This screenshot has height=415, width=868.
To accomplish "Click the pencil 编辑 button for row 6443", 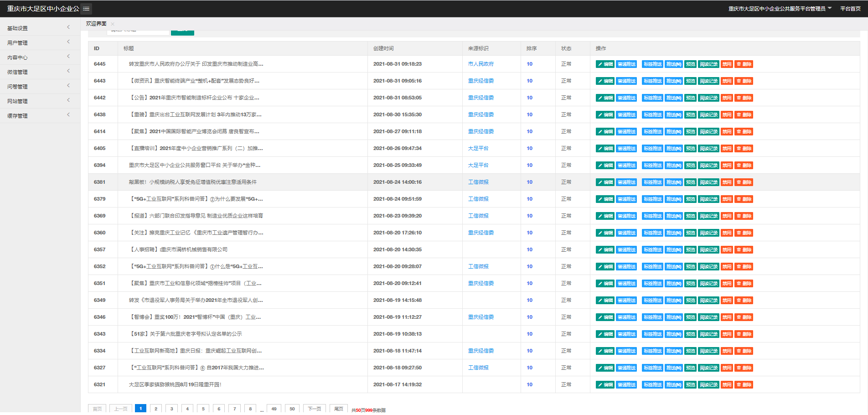I will (605, 81).
